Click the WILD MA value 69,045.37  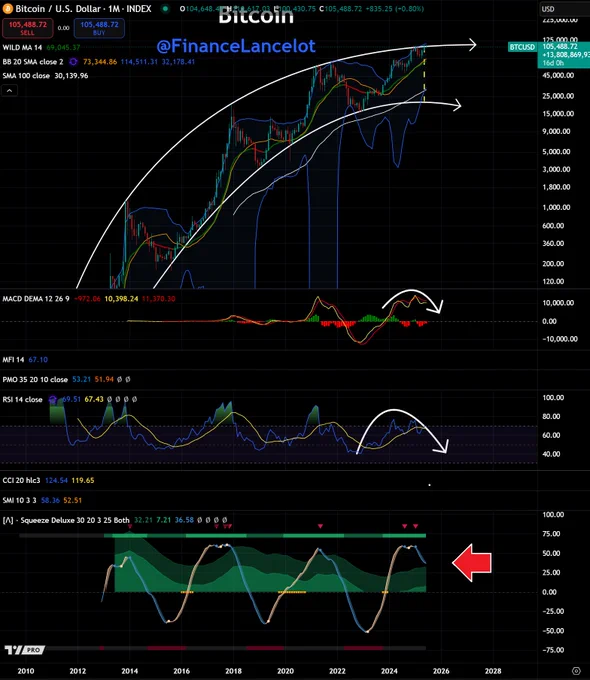(63, 48)
